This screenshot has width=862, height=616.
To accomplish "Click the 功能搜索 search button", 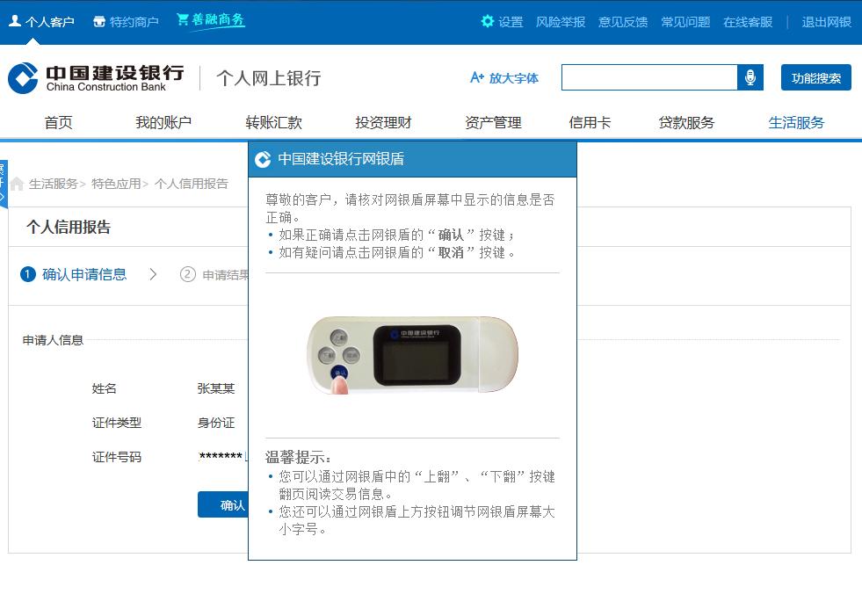I will click(x=815, y=77).
